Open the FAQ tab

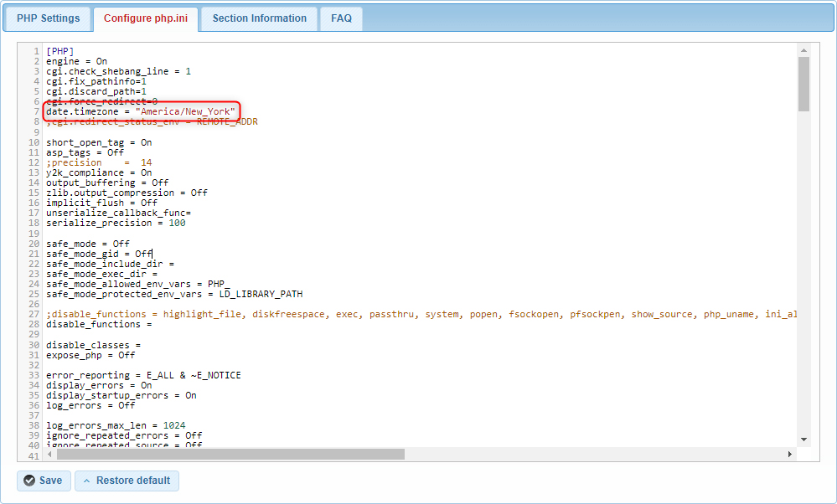click(340, 18)
